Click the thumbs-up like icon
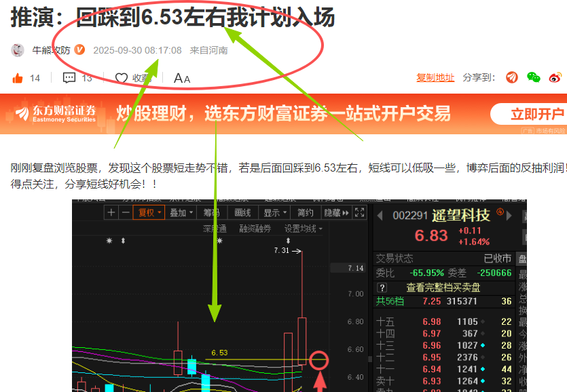Image resolution: width=567 pixels, height=392 pixels. (18, 78)
